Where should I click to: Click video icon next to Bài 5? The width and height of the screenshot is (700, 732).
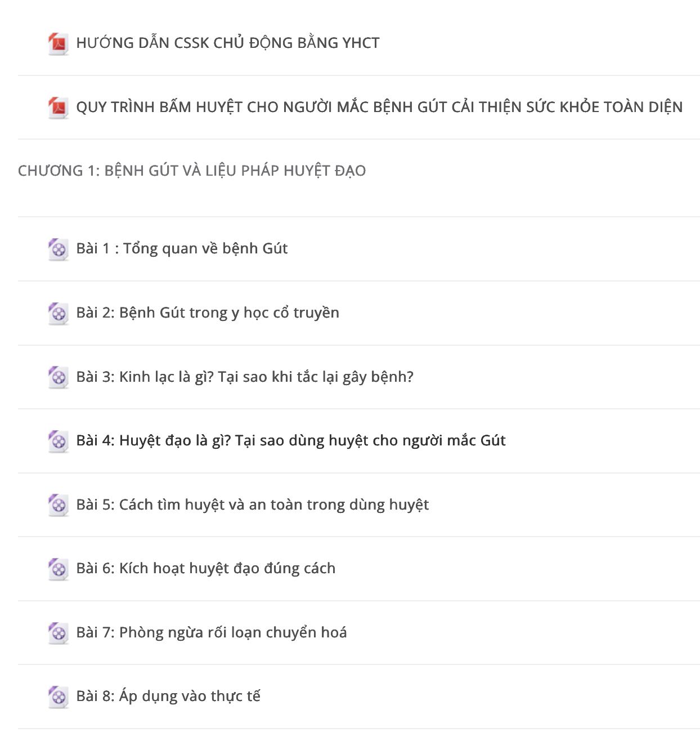(x=58, y=505)
